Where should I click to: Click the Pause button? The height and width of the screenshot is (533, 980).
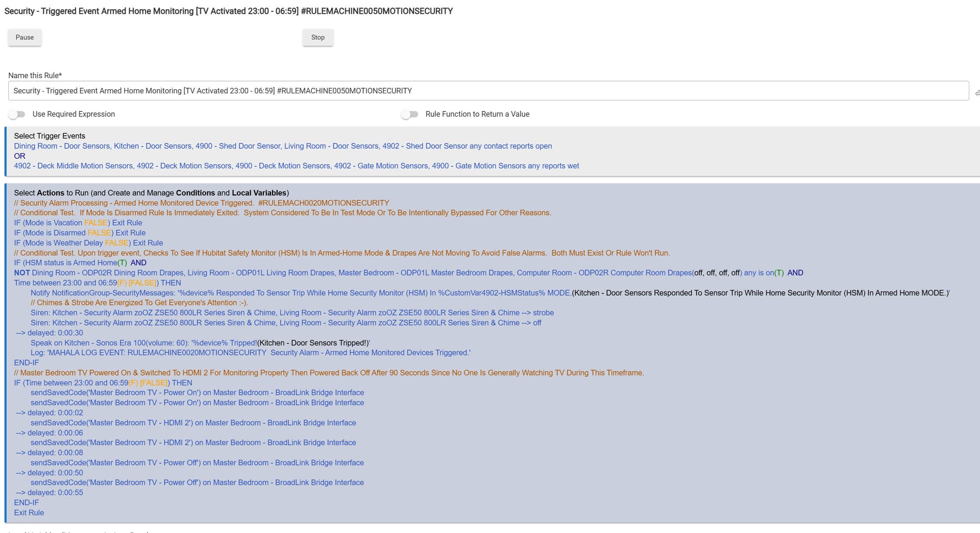tap(24, 37)
